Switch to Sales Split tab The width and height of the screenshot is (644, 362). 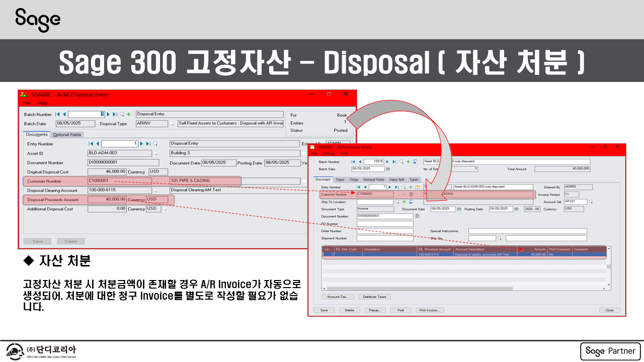pos(396,179)
